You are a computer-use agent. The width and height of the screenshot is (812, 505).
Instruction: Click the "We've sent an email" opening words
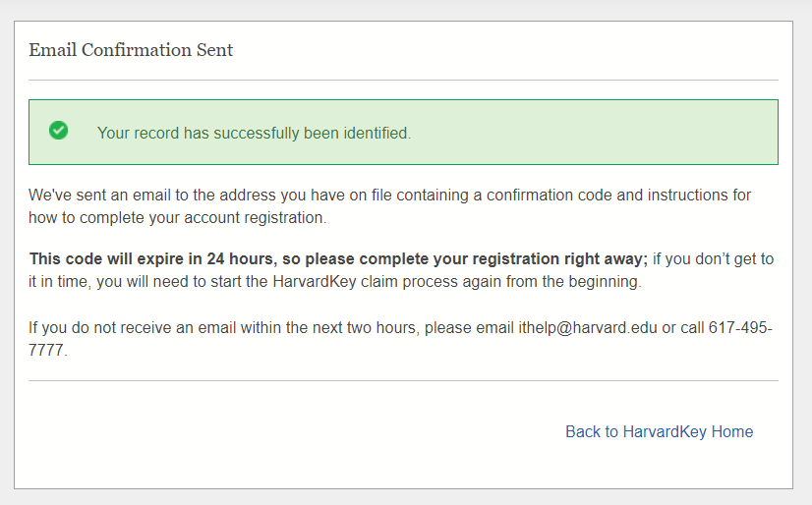[91, 195]
